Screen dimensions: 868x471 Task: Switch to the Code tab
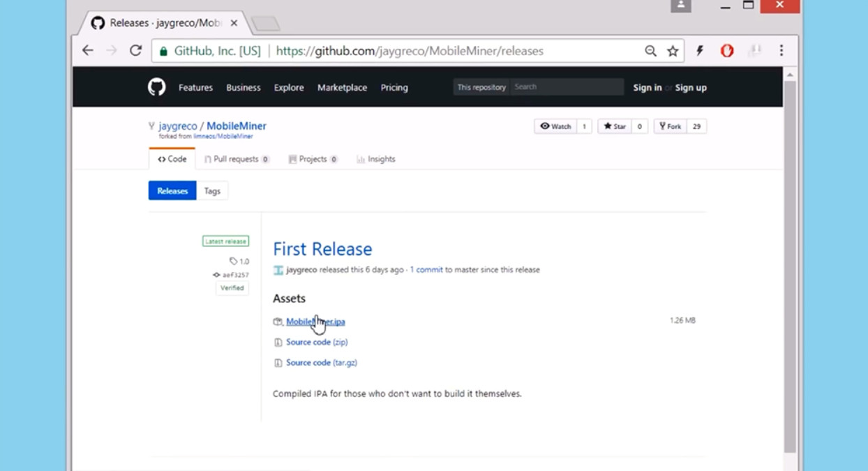pos(172,159)
